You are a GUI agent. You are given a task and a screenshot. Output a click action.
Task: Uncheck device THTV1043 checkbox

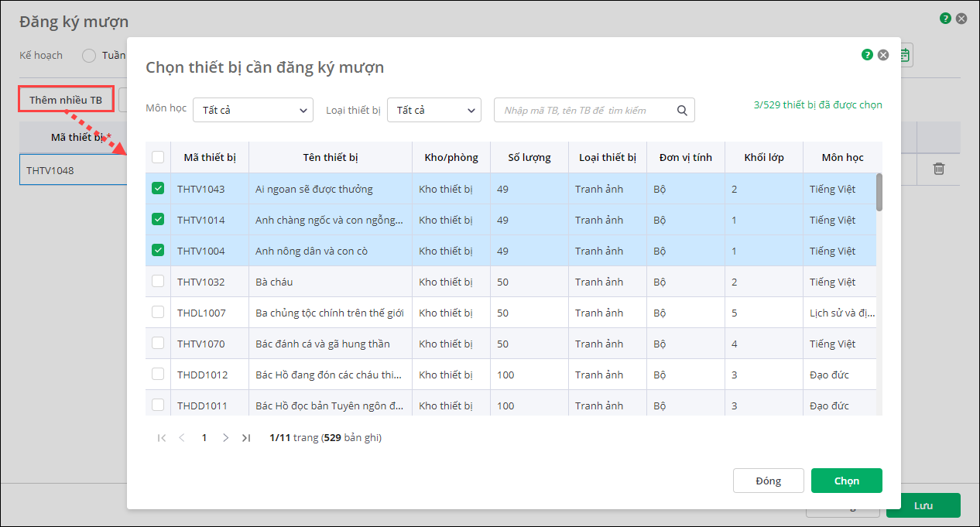pos(158,188)
